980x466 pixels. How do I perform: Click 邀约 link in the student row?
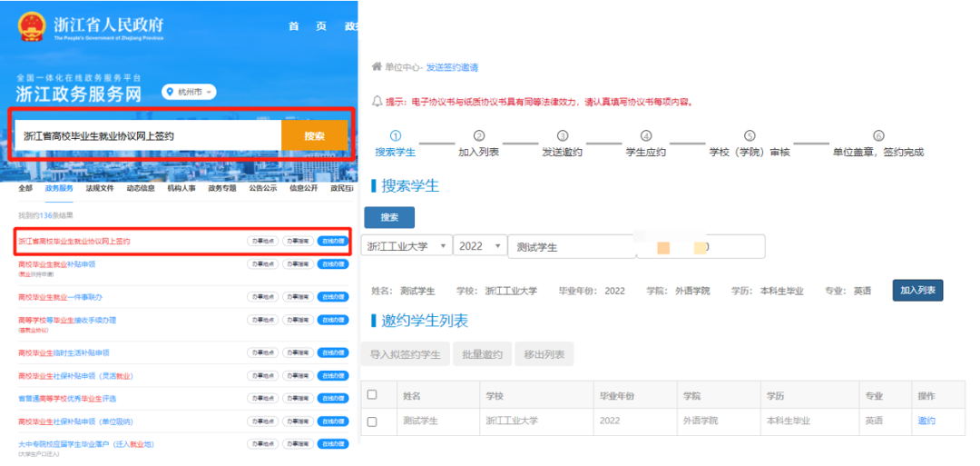(x=926, y=421)
